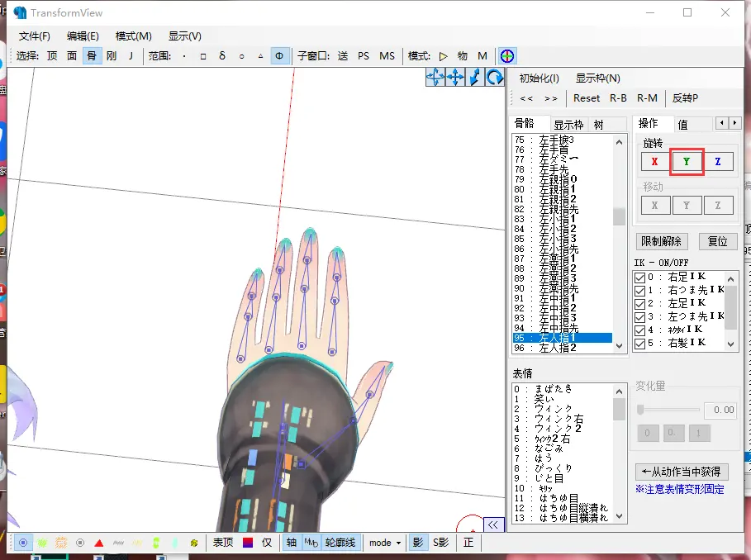Select vertex mode 顶 in selection toolbar
This screenshot has height=560, width=751.
[52, 56]
